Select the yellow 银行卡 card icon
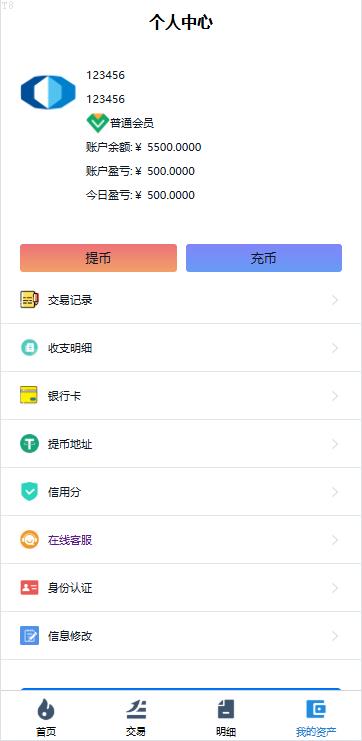The image size is (362, 741). click(x=29, y=396)
